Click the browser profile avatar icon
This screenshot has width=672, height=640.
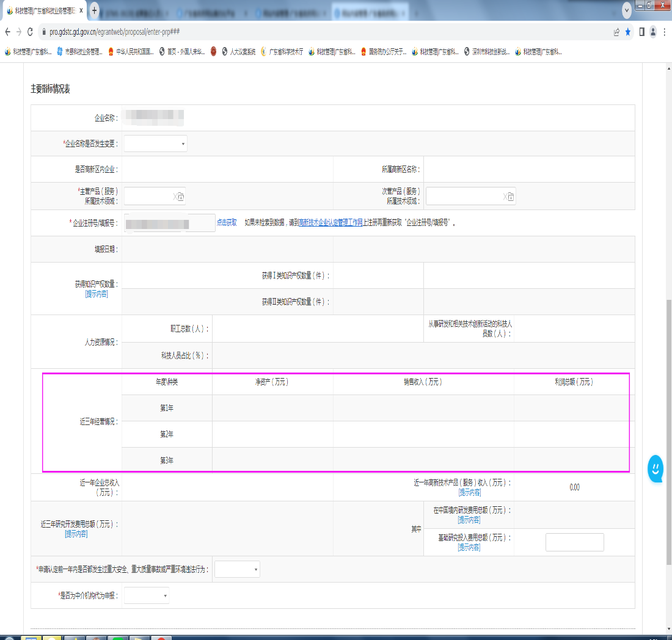653,32
